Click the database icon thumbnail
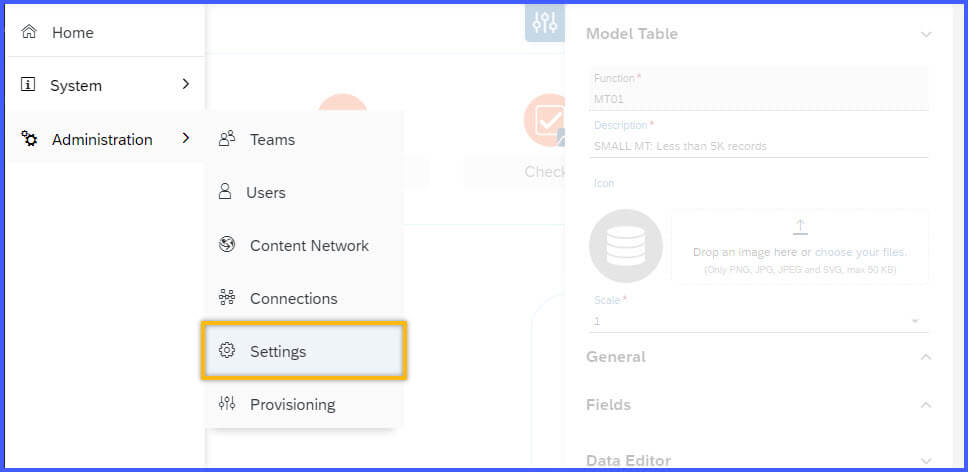This screenshot has height=472, width=968. (x=626, y=246)
